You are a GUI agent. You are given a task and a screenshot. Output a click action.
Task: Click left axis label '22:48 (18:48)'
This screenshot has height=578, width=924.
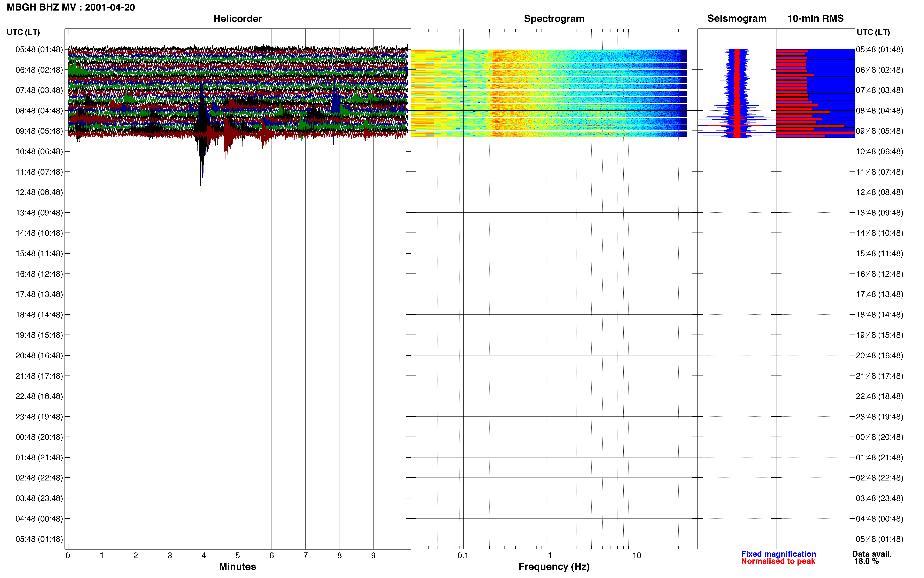(x=39, y=396)
